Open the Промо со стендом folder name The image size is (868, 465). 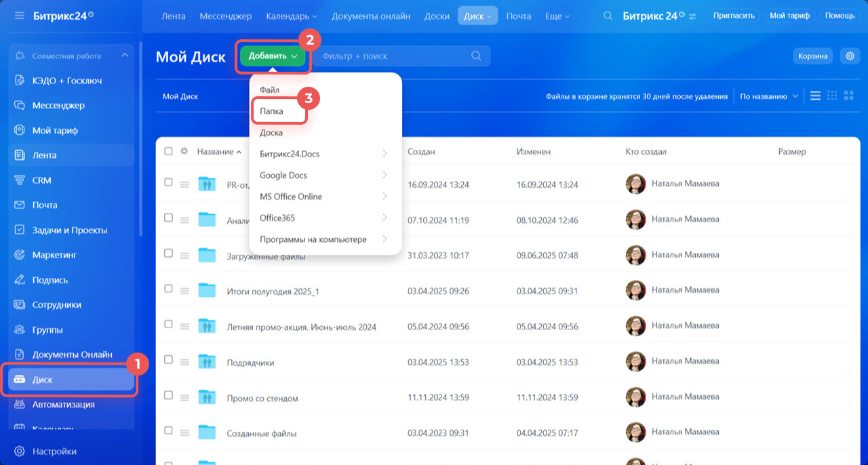tap(262, 398)
